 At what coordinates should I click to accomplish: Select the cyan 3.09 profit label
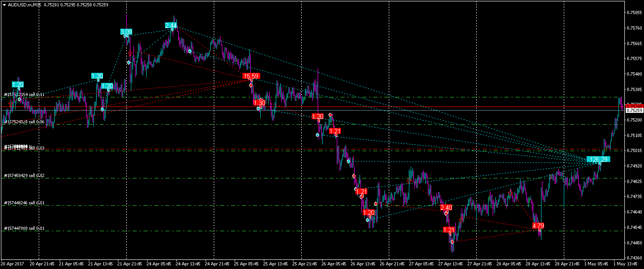tap(126, 32)
